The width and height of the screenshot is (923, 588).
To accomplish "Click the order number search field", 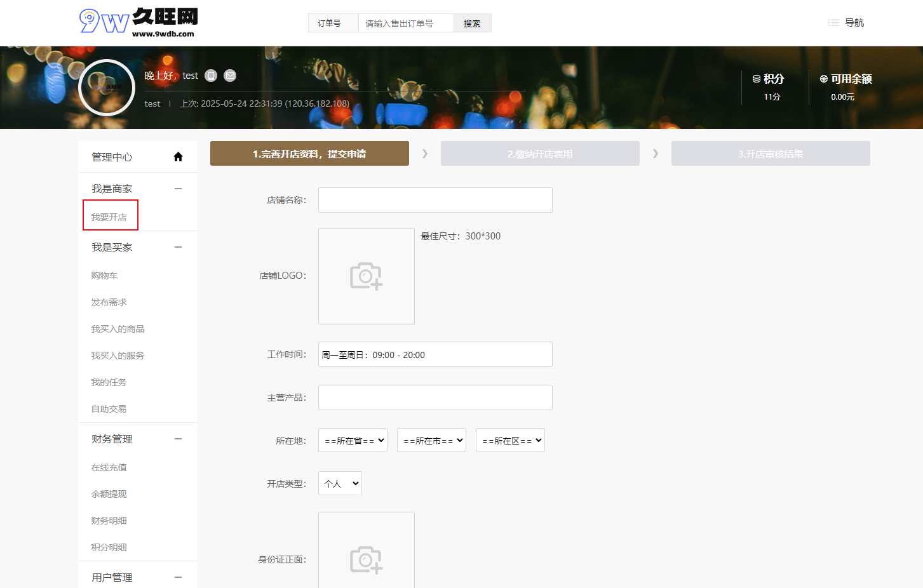I will pyautogui.click(x=406, y=23).
